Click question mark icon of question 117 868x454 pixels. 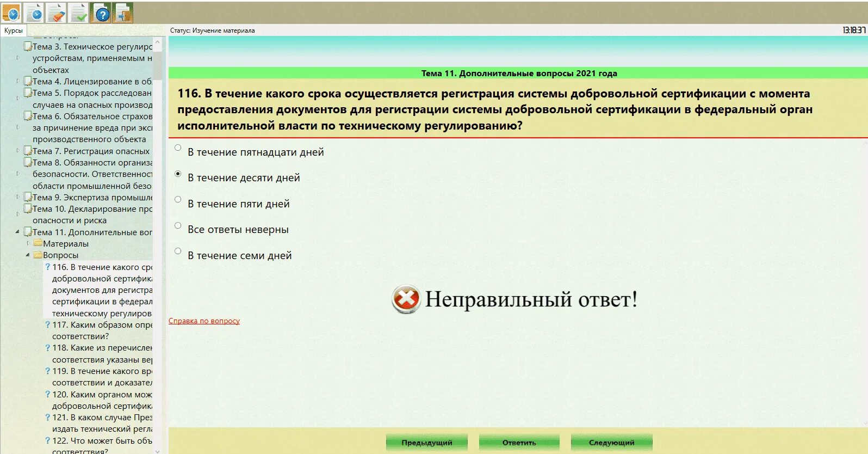[48, 325]
